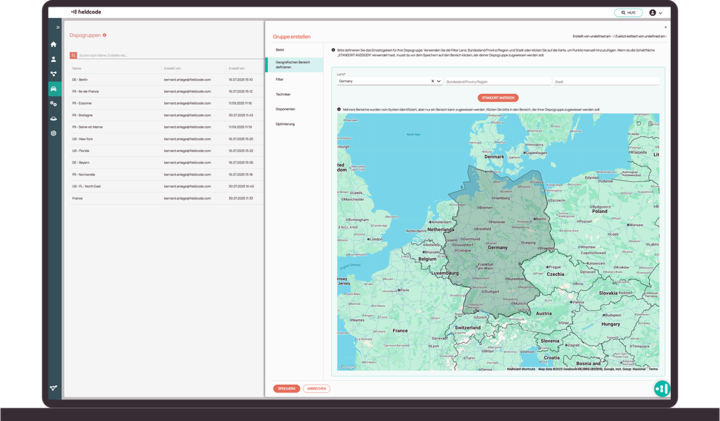Click the ABBRECHEN button
Image resolution: width=720 pixels, height=421 pixels.
316,388
